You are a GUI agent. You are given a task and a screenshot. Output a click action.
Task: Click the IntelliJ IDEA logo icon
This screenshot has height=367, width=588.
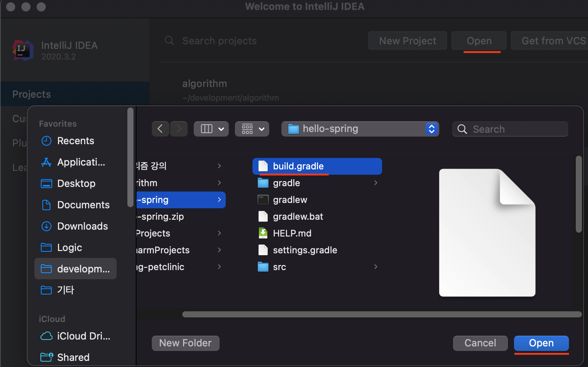(x=23, y=50)
